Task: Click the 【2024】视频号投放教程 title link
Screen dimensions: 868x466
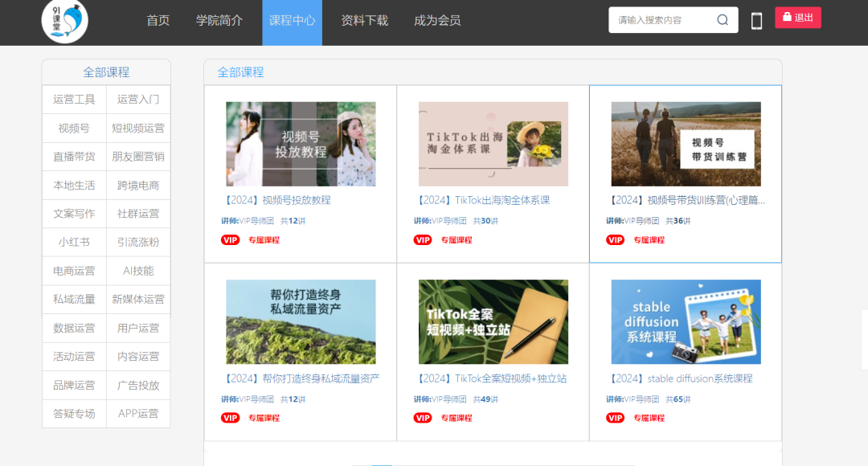Action: tap(276, 200)
